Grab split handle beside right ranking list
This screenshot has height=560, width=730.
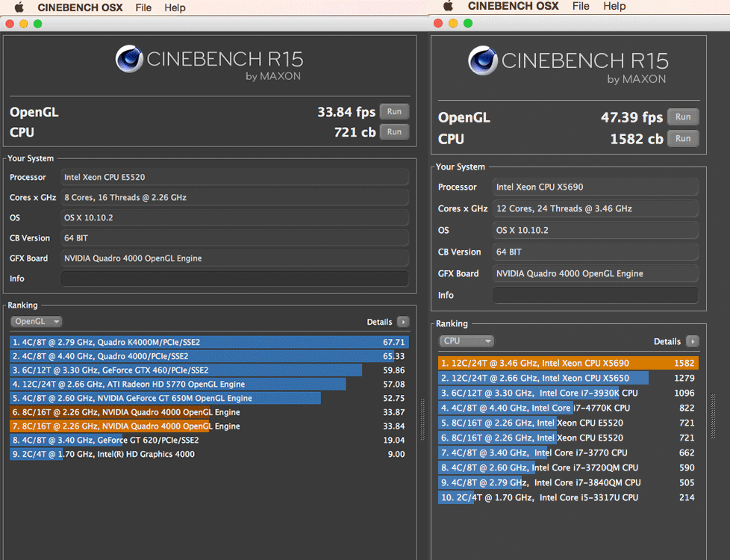(x=713, y=416)
